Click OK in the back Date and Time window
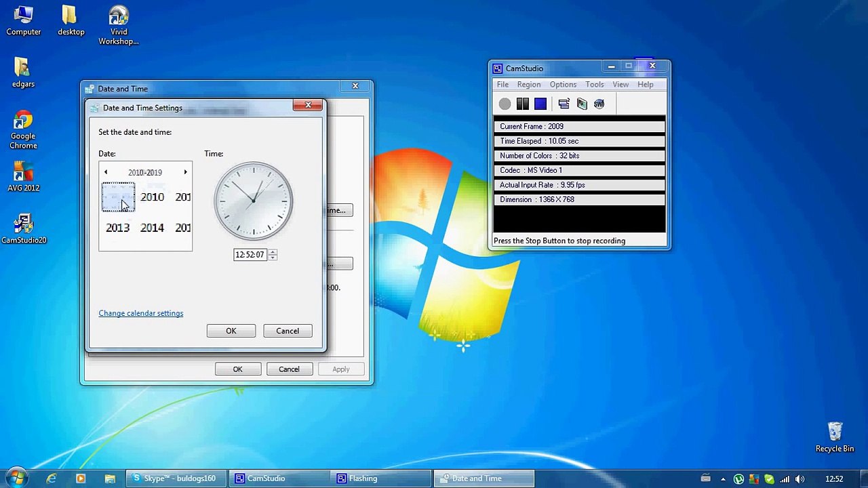This screenshot has width=868, height=488. pos(237,369)
